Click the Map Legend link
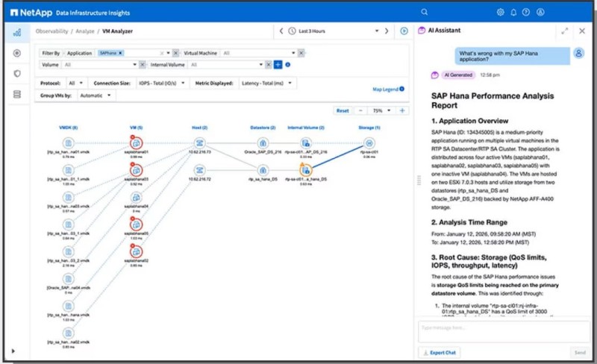The height and width of the screenshot is (364, 597). pyautogui.click(x=387, y=90)
